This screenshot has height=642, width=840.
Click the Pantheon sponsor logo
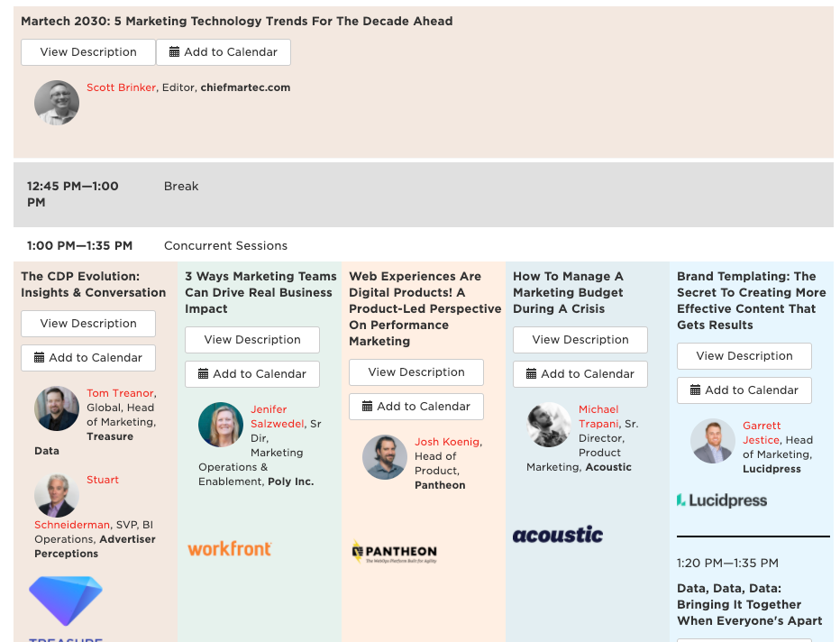pos(394,552)
